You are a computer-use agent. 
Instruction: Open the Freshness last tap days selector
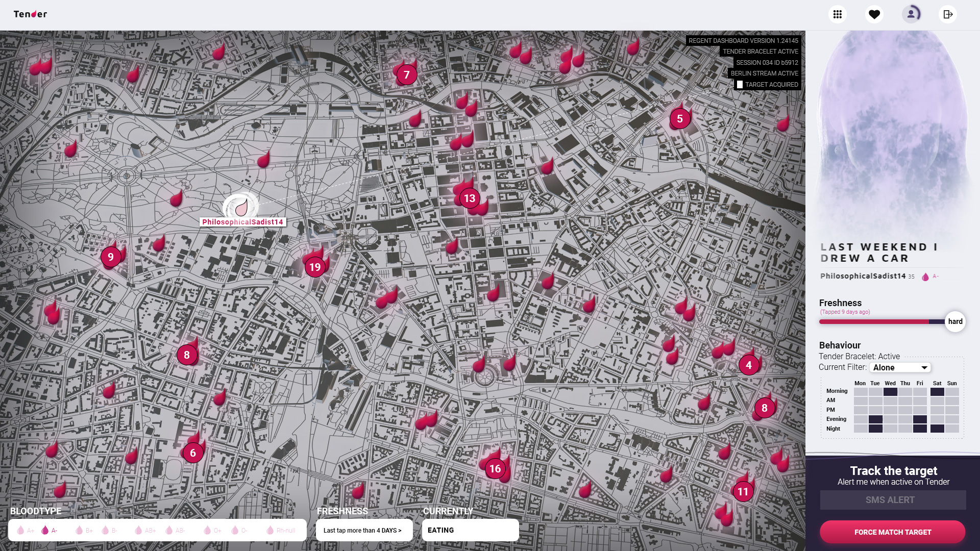pyautogui.click(x=363, y=531)
